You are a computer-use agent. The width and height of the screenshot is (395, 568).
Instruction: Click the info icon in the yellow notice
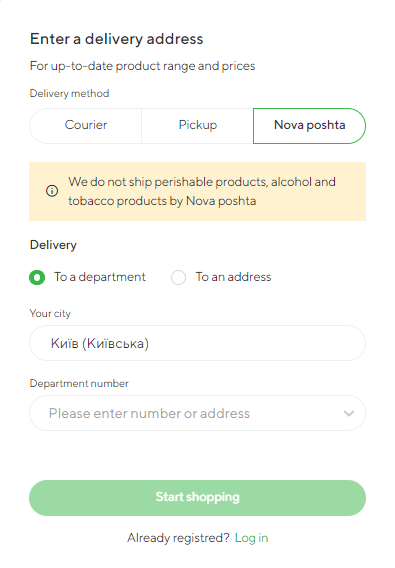coord(52,191)
